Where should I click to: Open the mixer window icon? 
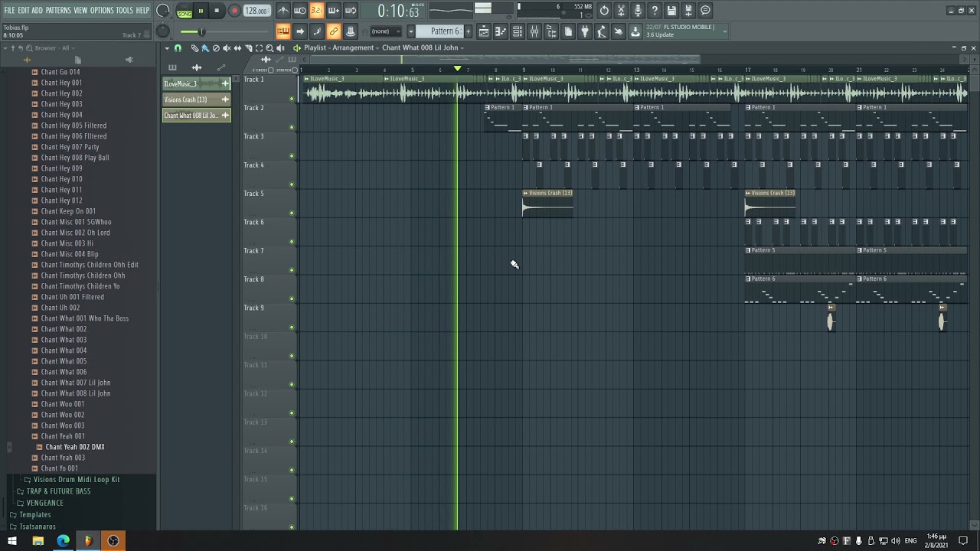534,31
